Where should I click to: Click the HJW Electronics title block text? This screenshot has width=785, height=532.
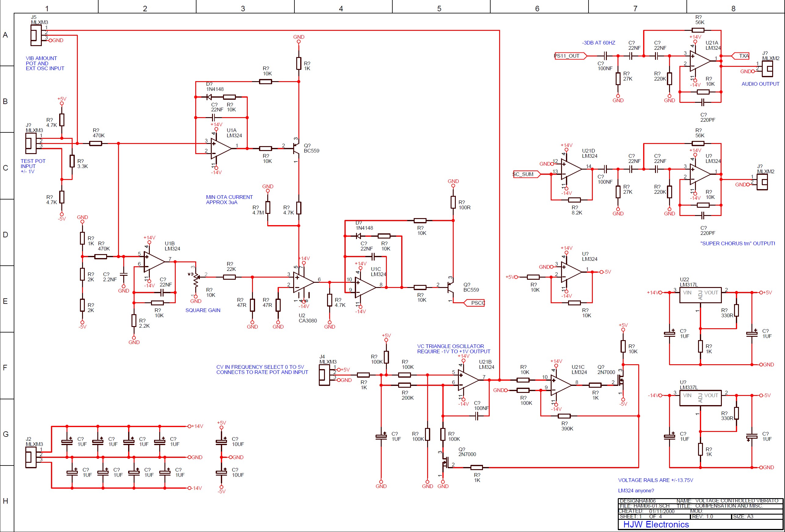pos(656,524)
